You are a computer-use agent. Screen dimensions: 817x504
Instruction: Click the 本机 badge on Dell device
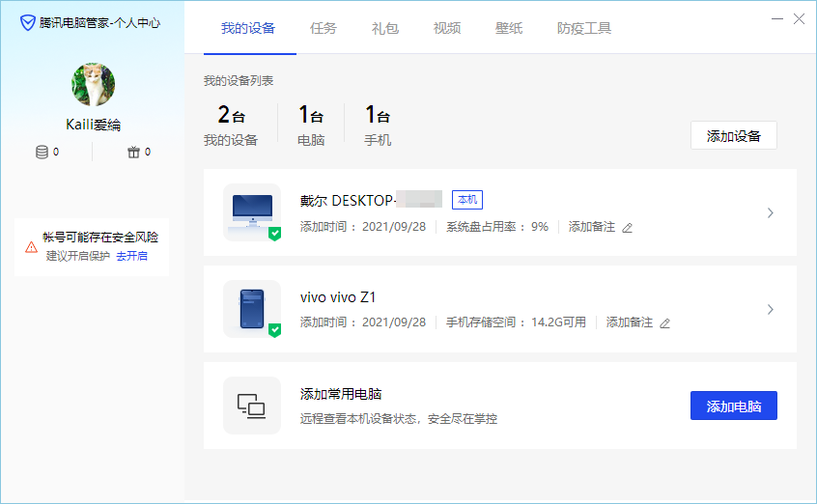466,200
